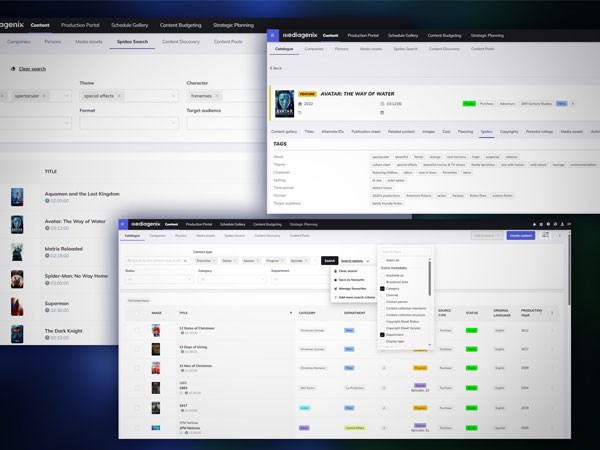
Task: Remove Episode chip from Content type
Action: pyautogui.click(x=306, y=261)
